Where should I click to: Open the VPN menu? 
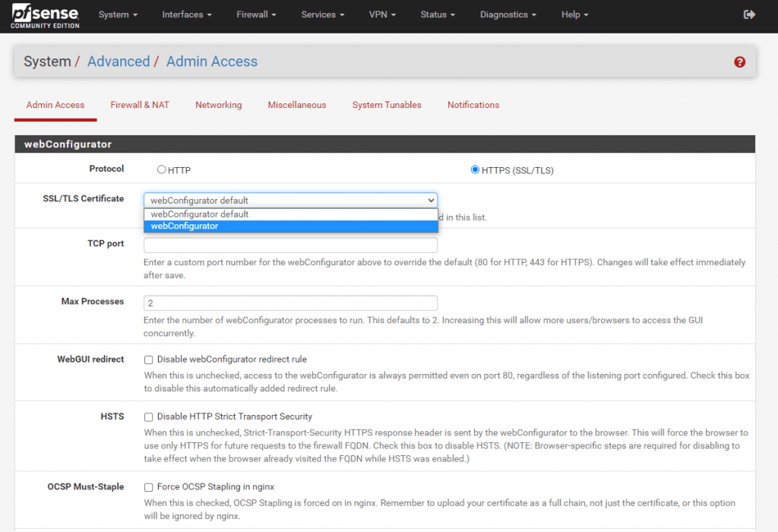pos(382,15)
